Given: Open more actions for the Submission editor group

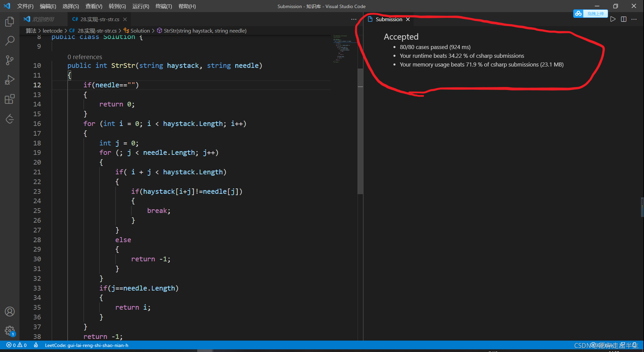Looking at the screenshot, I should (634, 19).
